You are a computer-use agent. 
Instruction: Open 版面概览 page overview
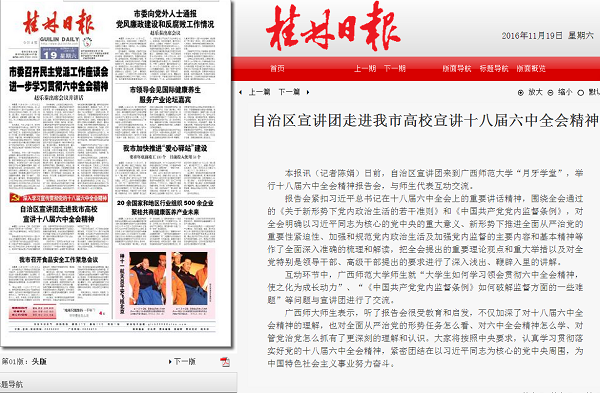coord(531,68)
